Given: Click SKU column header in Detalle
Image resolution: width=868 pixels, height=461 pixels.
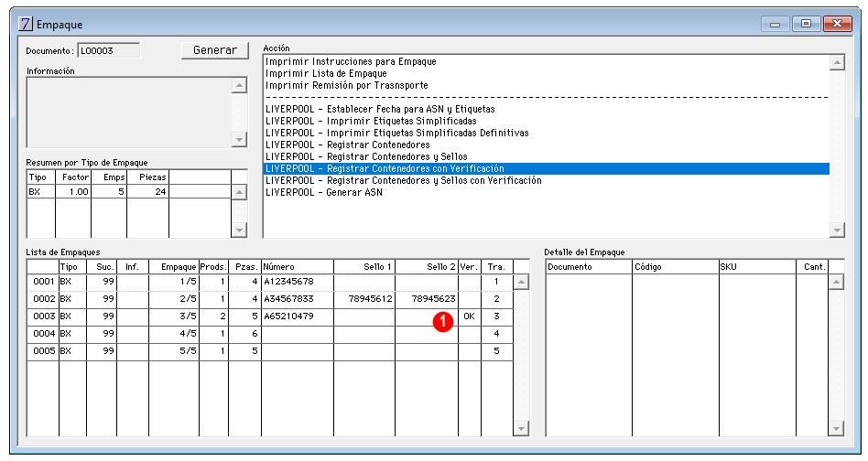Looking at the screenshot, I should (x=757, y=267).
